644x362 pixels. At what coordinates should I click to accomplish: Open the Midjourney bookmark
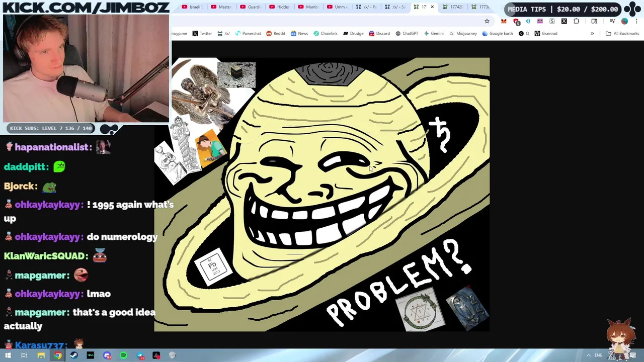coord(463,34)
